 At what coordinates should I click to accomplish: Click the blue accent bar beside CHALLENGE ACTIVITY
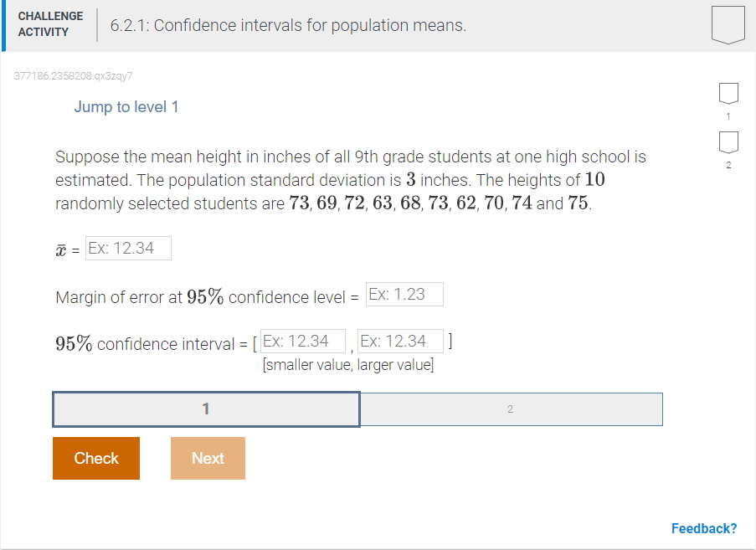tap(3, 25)
